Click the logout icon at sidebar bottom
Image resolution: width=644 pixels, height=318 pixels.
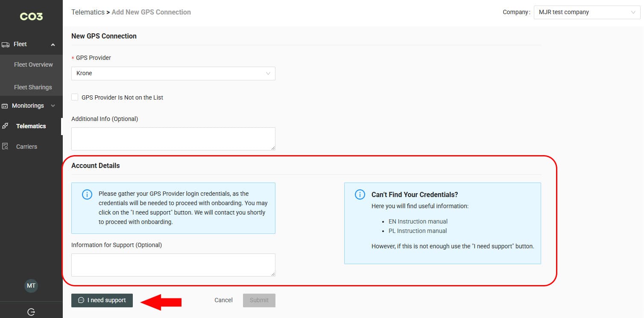[31, 312]
